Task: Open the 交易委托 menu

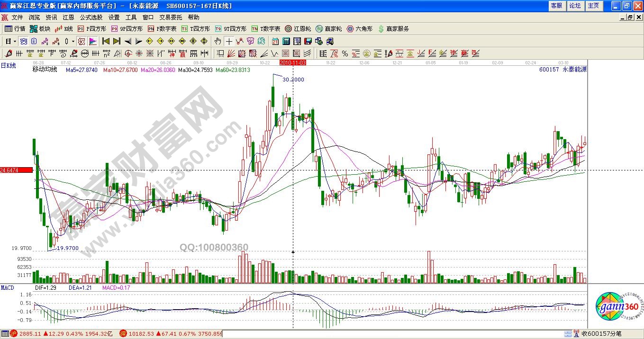Action: tap(170, 17)
